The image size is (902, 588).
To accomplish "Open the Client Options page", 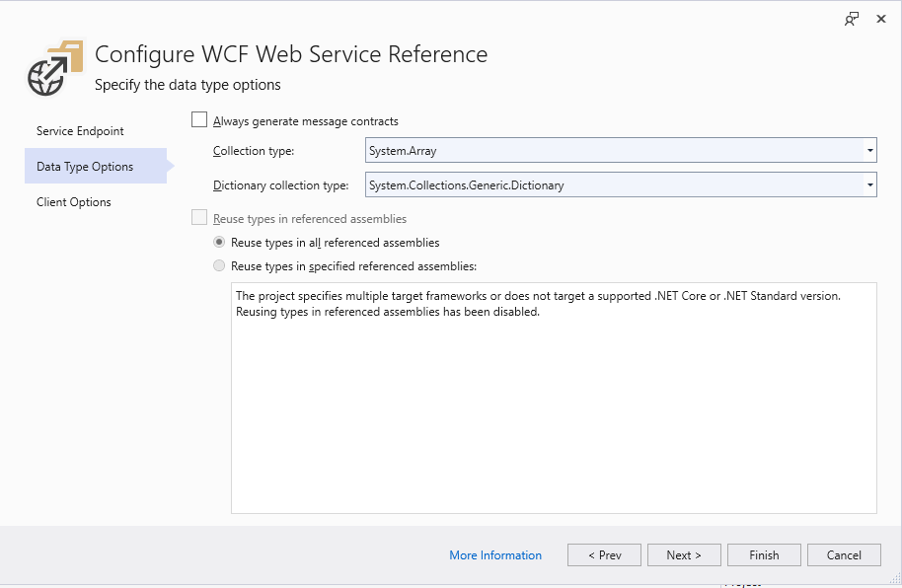I will coord(74,202).
